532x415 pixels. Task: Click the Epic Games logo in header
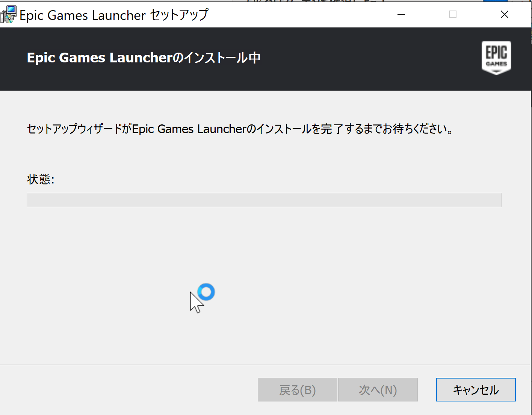[496, 58]
